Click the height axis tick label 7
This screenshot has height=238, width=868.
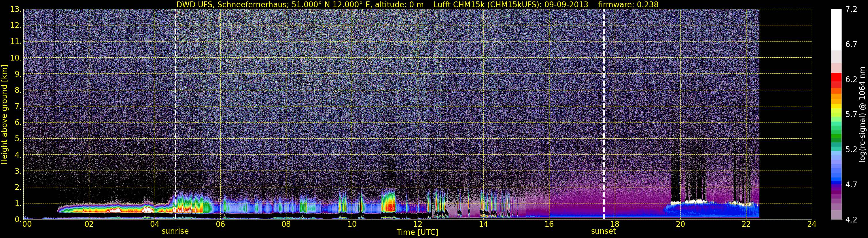pos(18,107)
